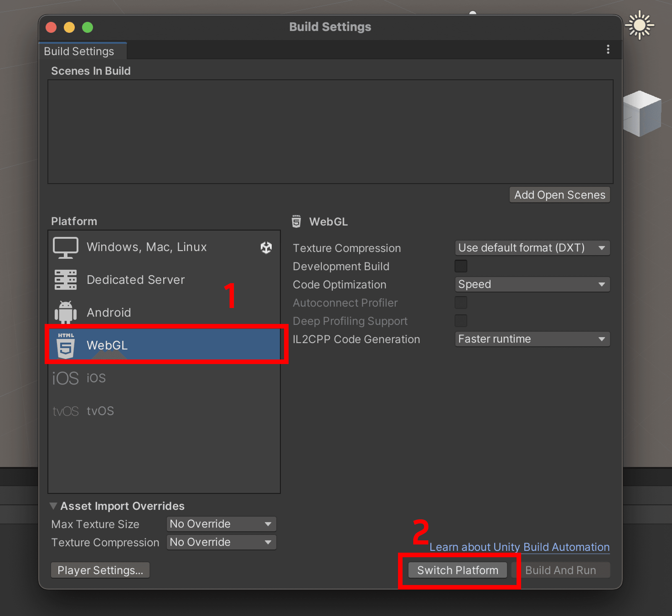The image size is (672, 616).
Task: Toggle the Development Build checkbox
Action: pyautogui.click(x=460, y=266)
